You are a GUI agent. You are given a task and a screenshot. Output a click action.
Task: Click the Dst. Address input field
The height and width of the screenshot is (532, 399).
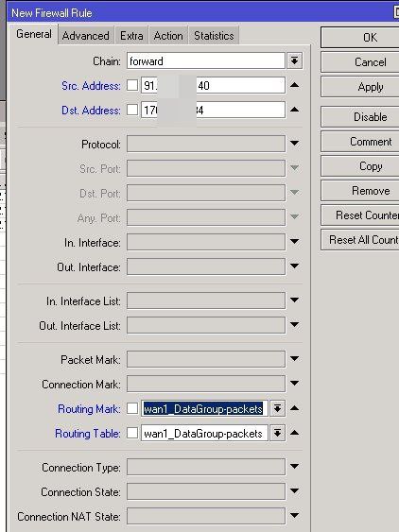click(x=213, y=110)
